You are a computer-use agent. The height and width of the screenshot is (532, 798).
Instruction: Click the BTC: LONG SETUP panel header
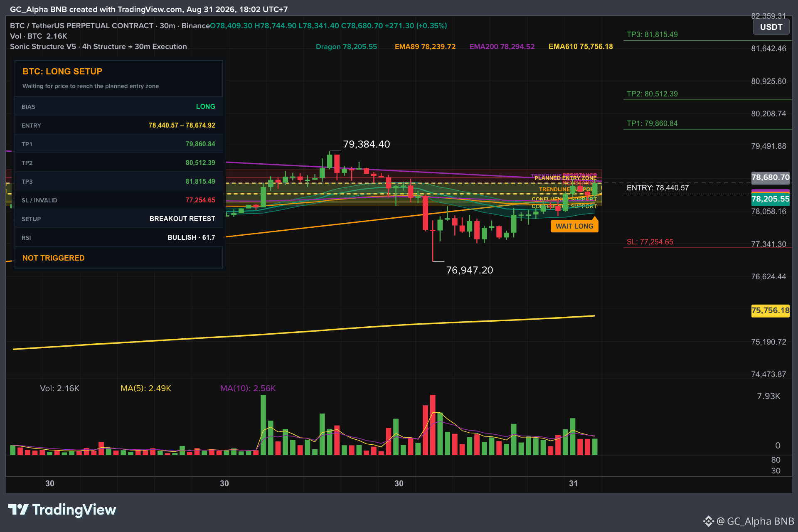tap(62, 71)
